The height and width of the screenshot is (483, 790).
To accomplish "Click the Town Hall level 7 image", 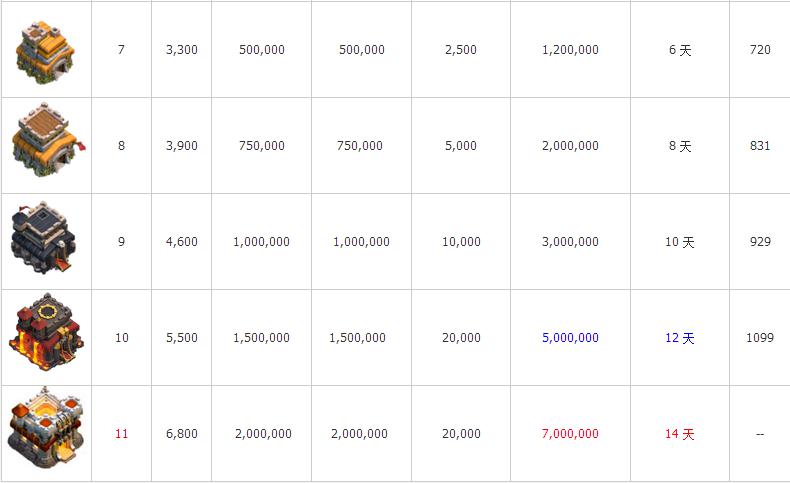I will 45,52.
